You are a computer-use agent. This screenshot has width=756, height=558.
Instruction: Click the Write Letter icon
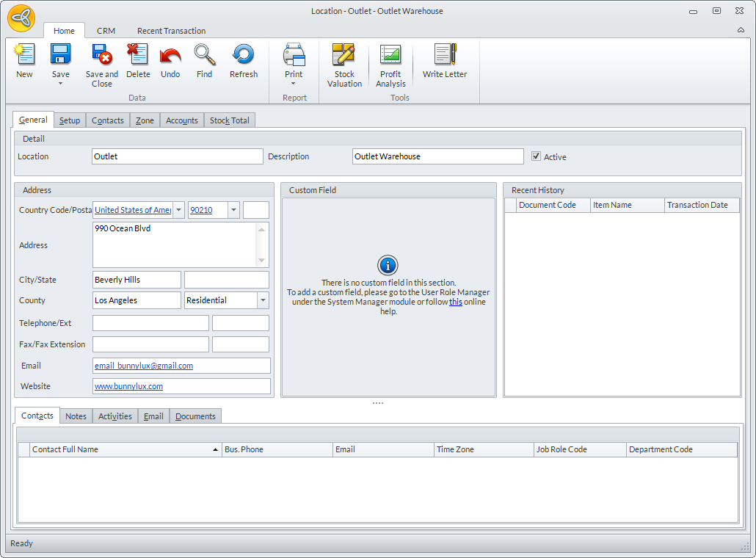click(445, 56)
